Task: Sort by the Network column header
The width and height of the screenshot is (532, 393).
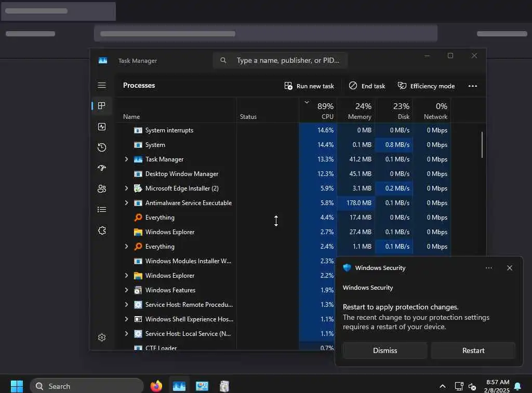Action: 432,110
